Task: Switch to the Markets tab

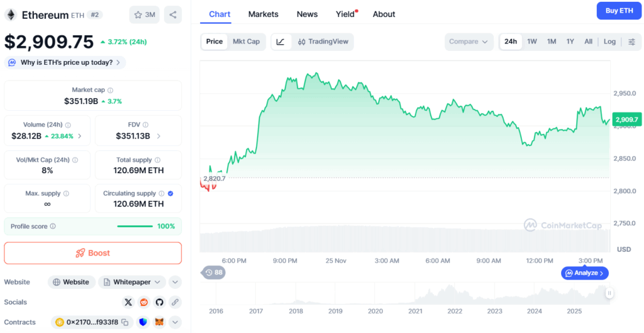Action: click(264, 14)
